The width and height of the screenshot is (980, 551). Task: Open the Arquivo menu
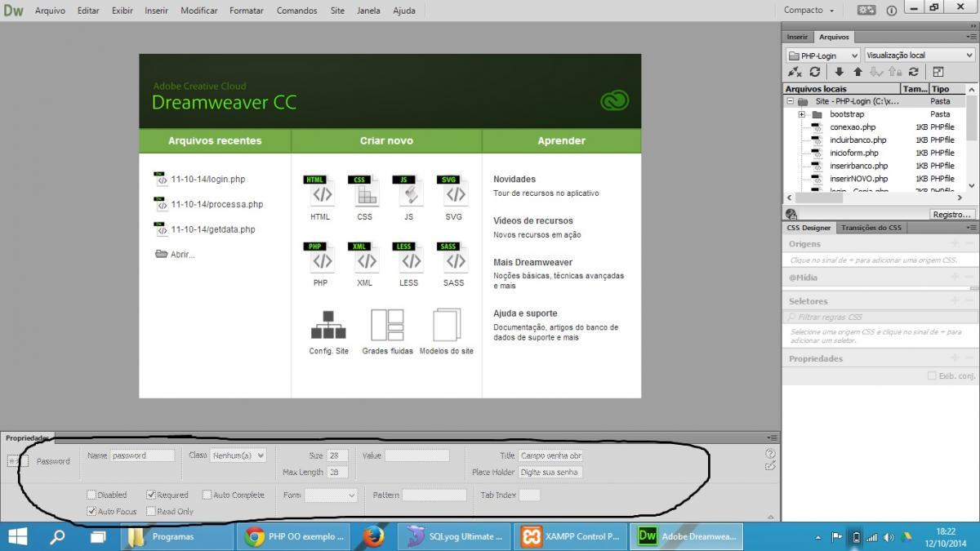[50, 11]
